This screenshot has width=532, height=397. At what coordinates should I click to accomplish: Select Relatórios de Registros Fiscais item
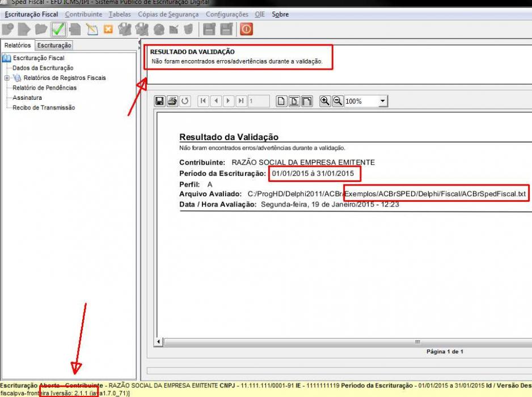(x=65, y=78)
